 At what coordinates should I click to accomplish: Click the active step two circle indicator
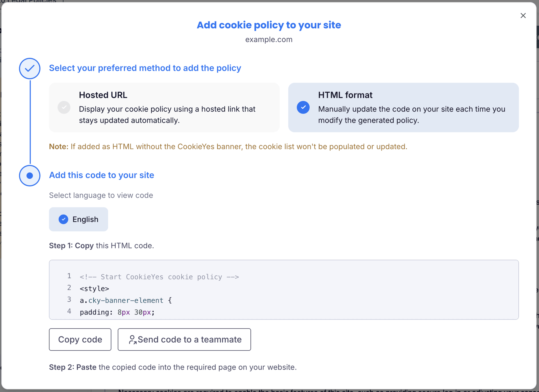[x=30, y=176]
